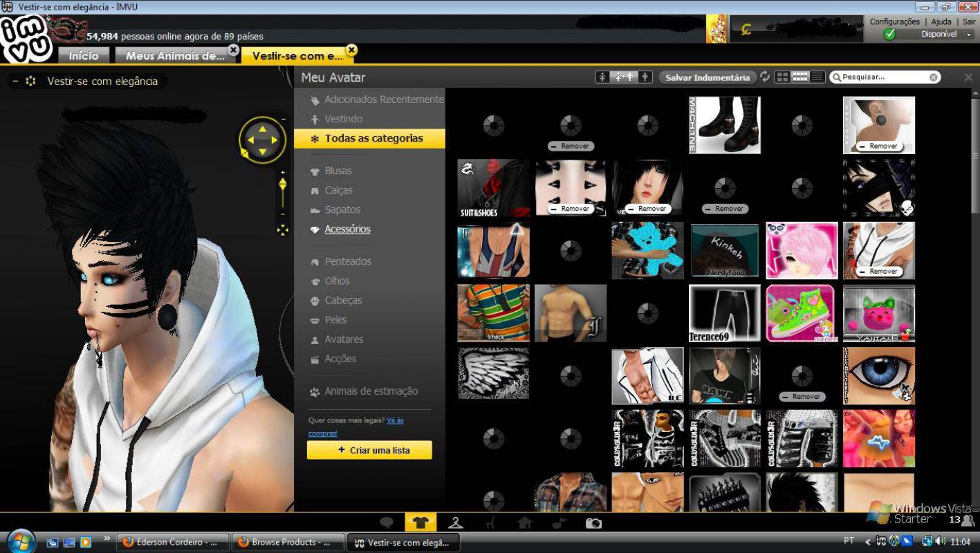Toggle the single-avatar filter on the left
The image size is (980, 553).
pyautogui.click(x=603, y=77)
